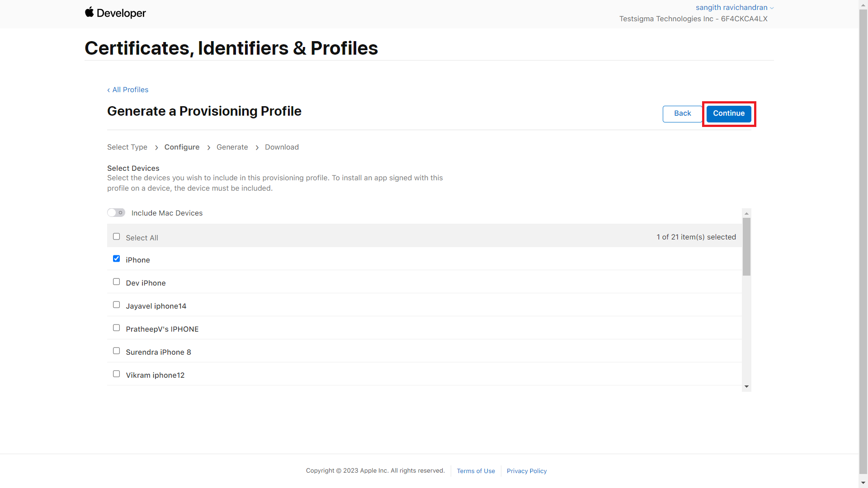Click the Continue button
Viewport: 868px width, 488px height.
[x=728, y=113]
